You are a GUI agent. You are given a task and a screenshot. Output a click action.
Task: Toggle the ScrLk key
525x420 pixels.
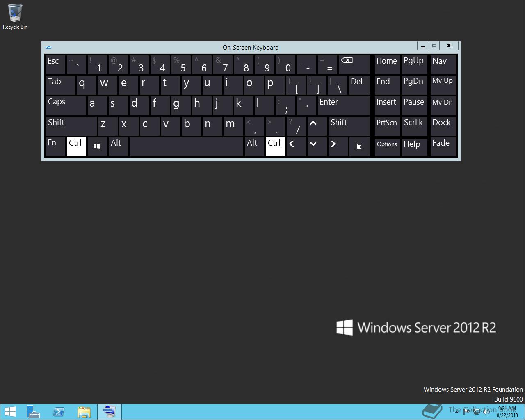point(414,126)
